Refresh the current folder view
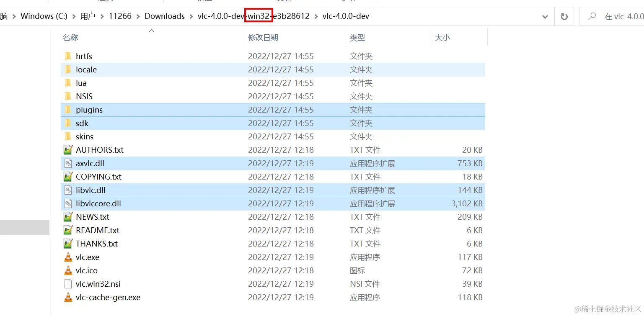The width and height of the screenshot is (644, 316). point(564,17)
